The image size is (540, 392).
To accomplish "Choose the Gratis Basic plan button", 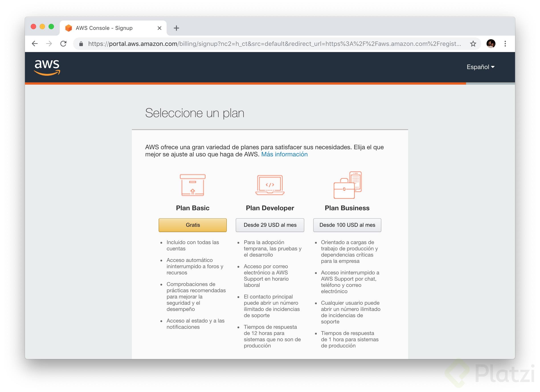I will 193,225.
